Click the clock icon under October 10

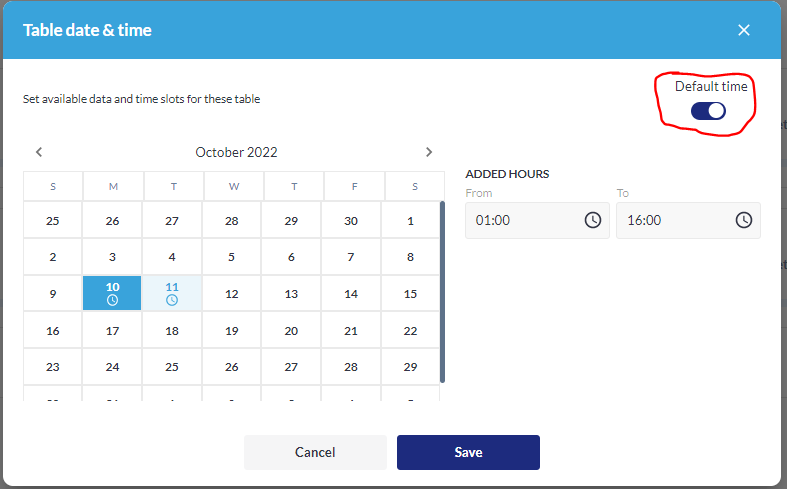pos(112,300)
